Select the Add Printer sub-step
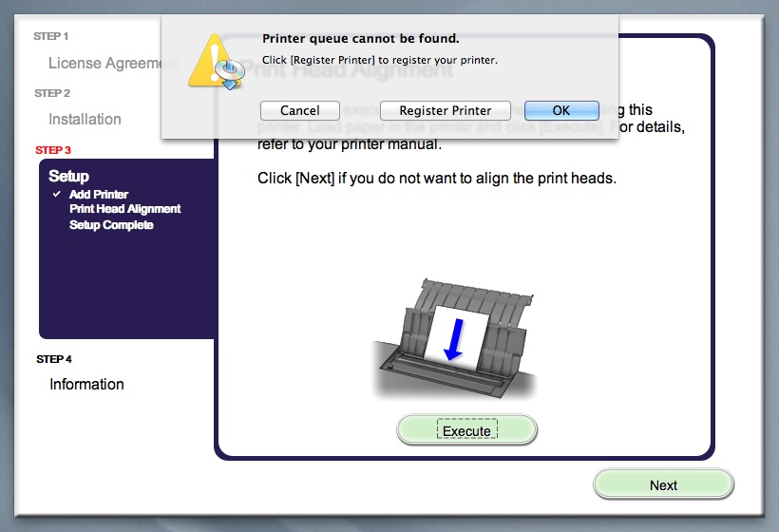779x532 pixels. [x=99, y=194]
